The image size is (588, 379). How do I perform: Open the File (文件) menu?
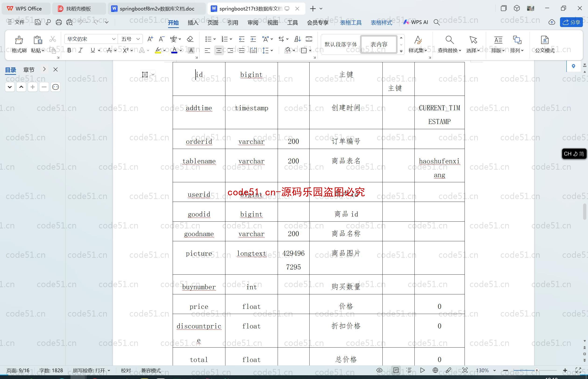[16, 22]
